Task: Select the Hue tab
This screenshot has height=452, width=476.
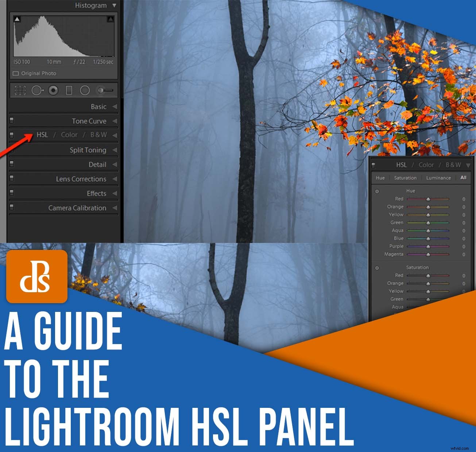Action: pyautogui.click(x=380, y=178)
